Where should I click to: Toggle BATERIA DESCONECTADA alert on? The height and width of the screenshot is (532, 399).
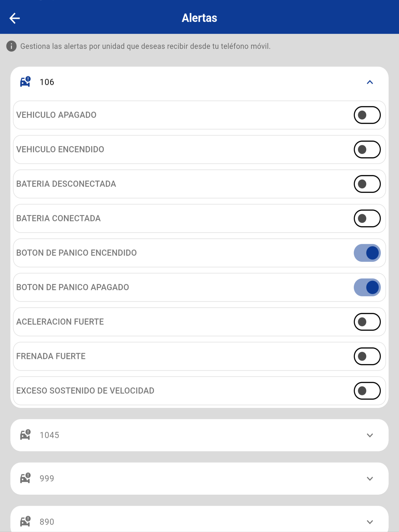pos(367,184)
